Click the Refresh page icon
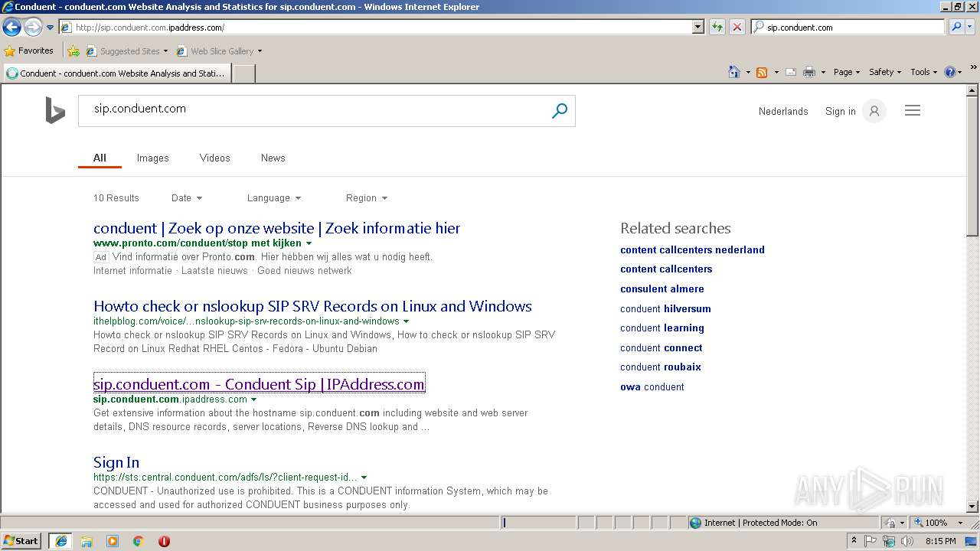 pos(717,27)
